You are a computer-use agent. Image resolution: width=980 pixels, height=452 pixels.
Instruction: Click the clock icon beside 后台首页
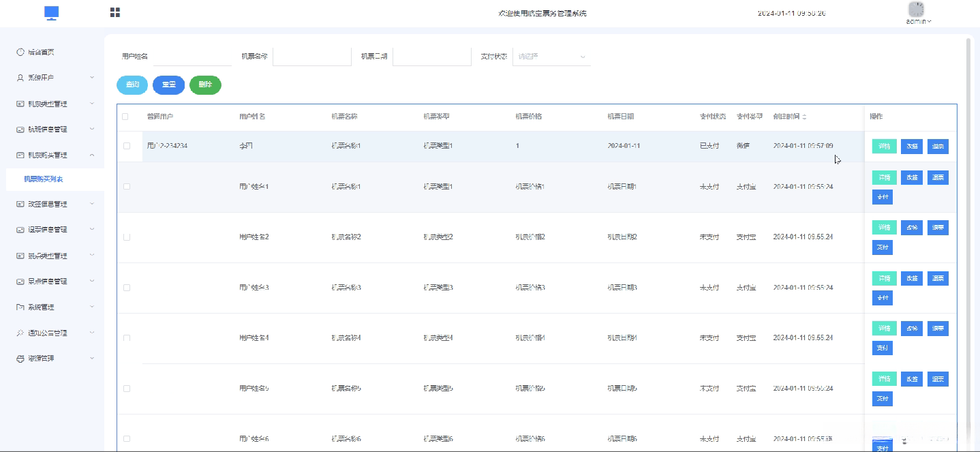point(20,52)
